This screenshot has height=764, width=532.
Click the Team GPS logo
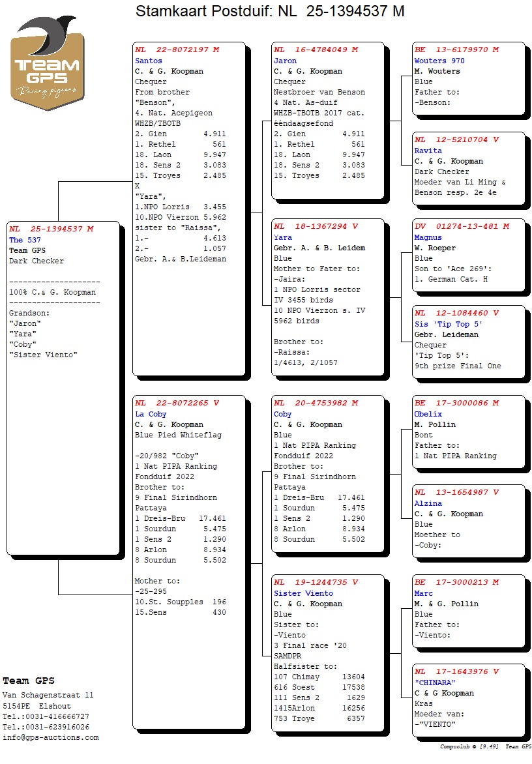(47, 65)
